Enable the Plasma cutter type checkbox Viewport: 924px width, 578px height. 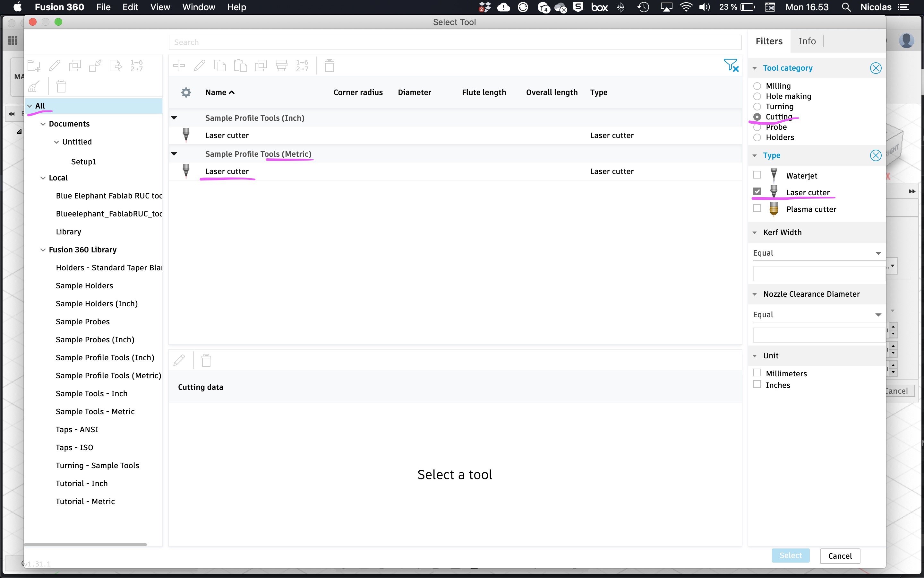(757, 208)
